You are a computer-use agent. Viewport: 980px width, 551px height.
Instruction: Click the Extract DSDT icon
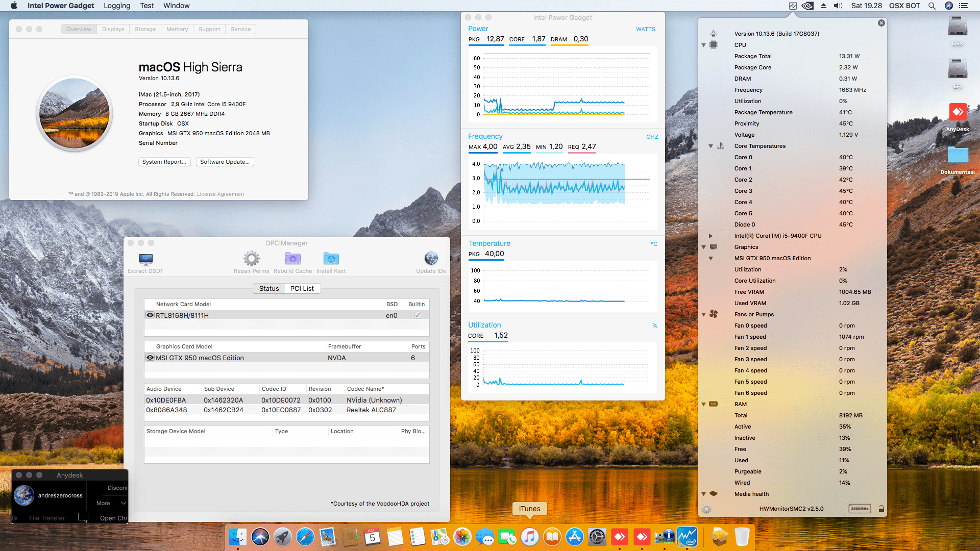tap(145, 259)
